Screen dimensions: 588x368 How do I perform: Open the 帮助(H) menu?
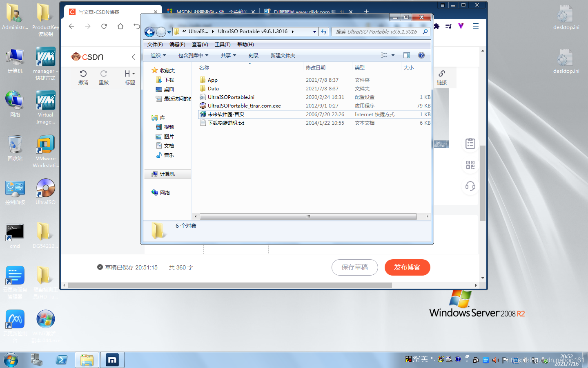tap(245, 44)
